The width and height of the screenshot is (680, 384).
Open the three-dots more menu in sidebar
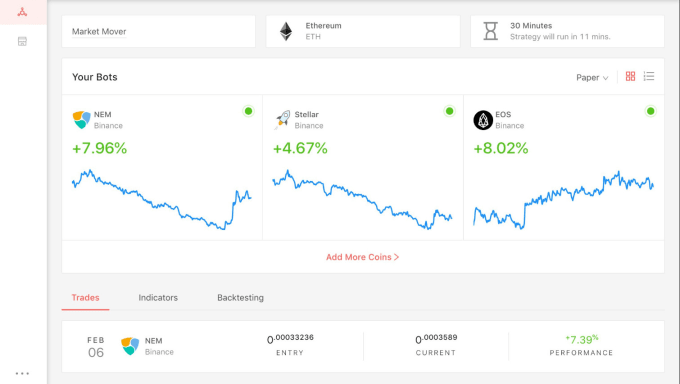(22, 373)
